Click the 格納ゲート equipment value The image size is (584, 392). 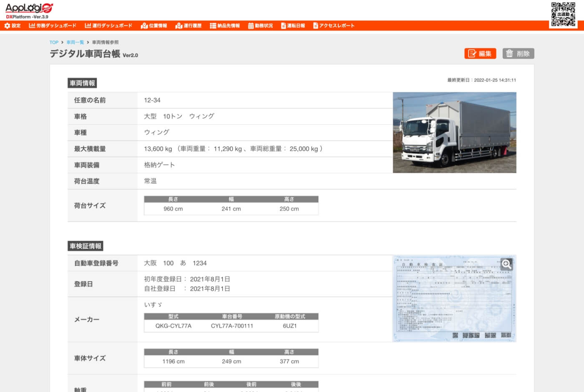pyautogui.click(x=159, y=165)
